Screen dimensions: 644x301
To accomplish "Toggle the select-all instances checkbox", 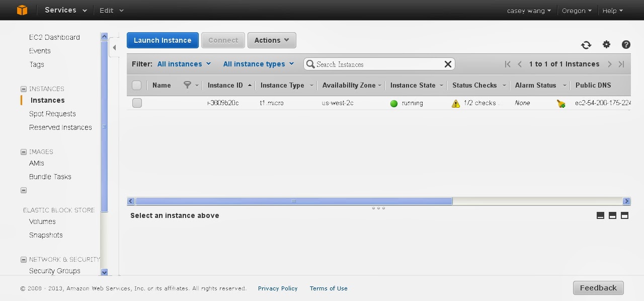I will click(137, 85).
